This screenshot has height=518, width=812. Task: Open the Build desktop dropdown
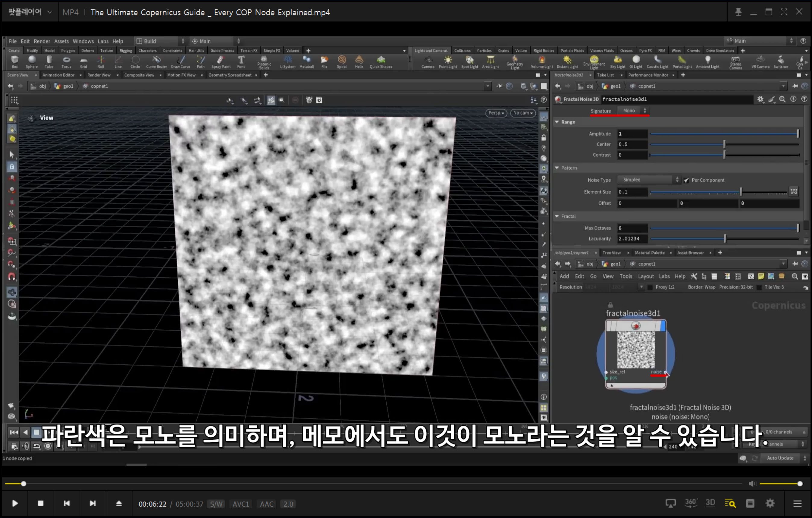tap(160, 41)
